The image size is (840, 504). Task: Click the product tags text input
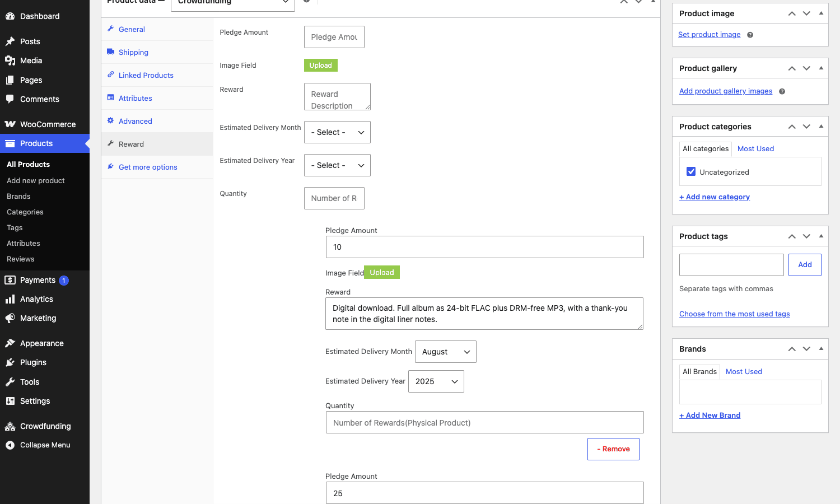(x=731, y=265)
